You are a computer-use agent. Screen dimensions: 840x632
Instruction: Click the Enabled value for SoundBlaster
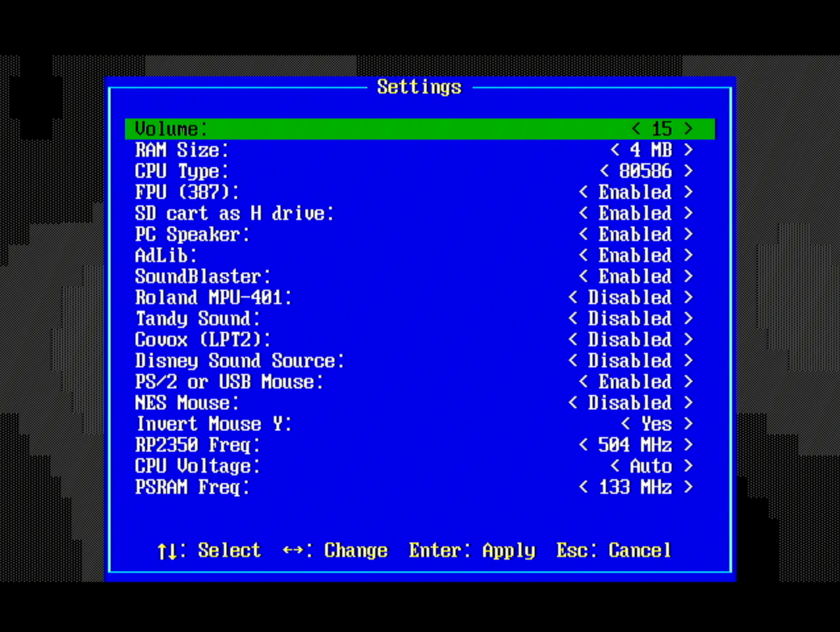pyautogui.click(x=635, y=276)
